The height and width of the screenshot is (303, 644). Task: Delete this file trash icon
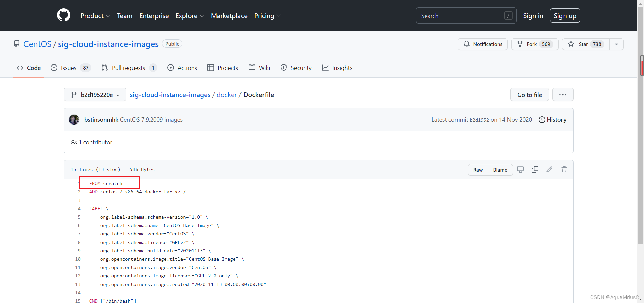coord(564,169)
